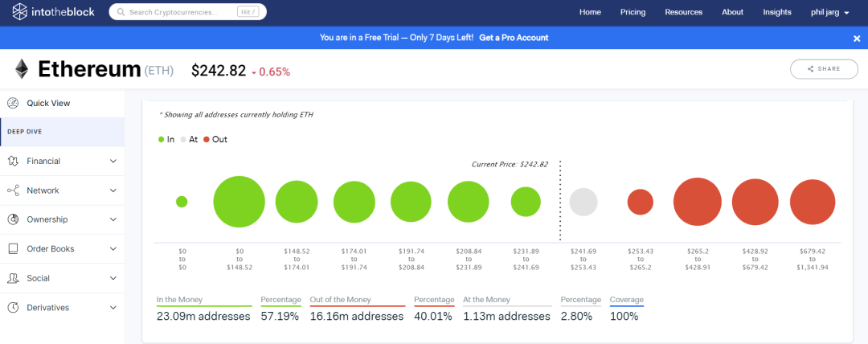Click the $679.42 to $1,341.94 bubble
The width and height of the screenshot is (868, 344).
(x=812, y=202)
